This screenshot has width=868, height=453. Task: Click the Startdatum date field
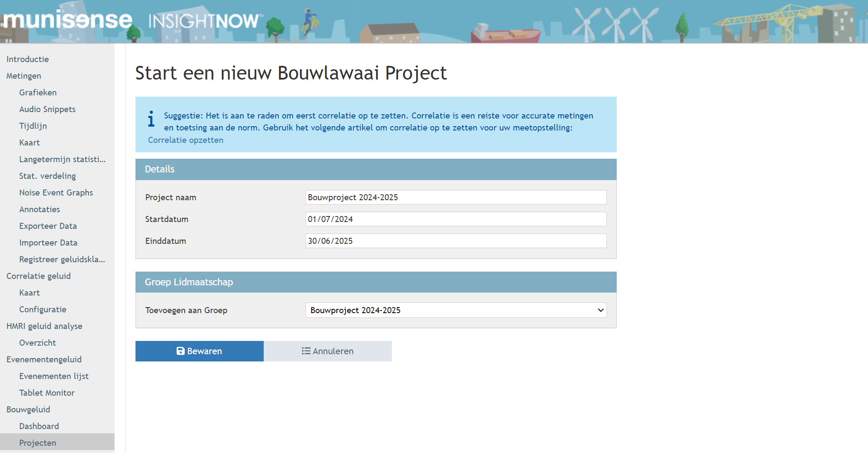pos(456,219)
